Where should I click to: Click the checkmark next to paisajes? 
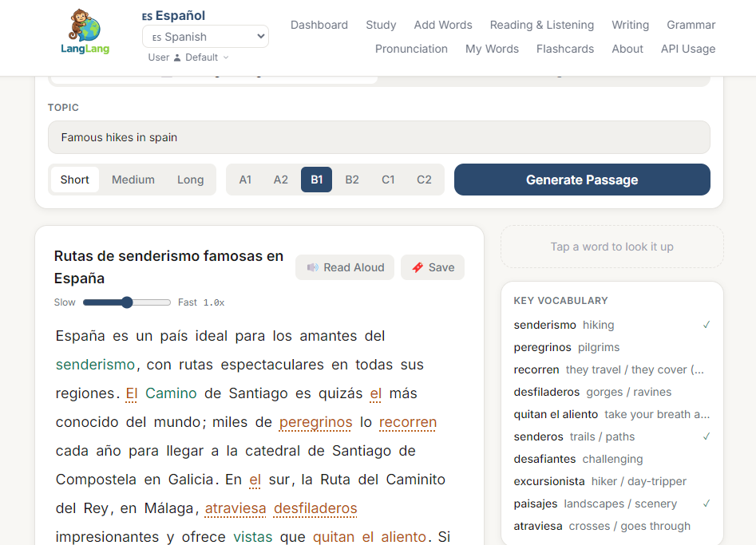pos(707,504)
